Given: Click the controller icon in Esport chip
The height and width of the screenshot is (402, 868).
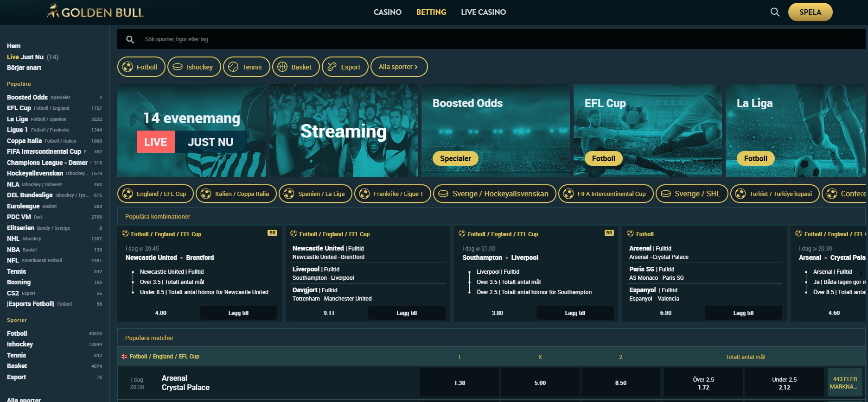Looking at the screenshot, I should (332, 67).
